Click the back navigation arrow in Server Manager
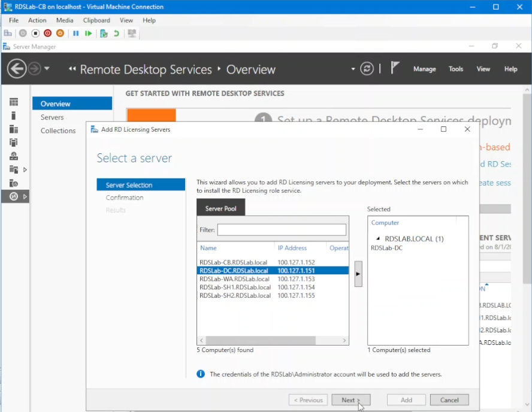 17,68
